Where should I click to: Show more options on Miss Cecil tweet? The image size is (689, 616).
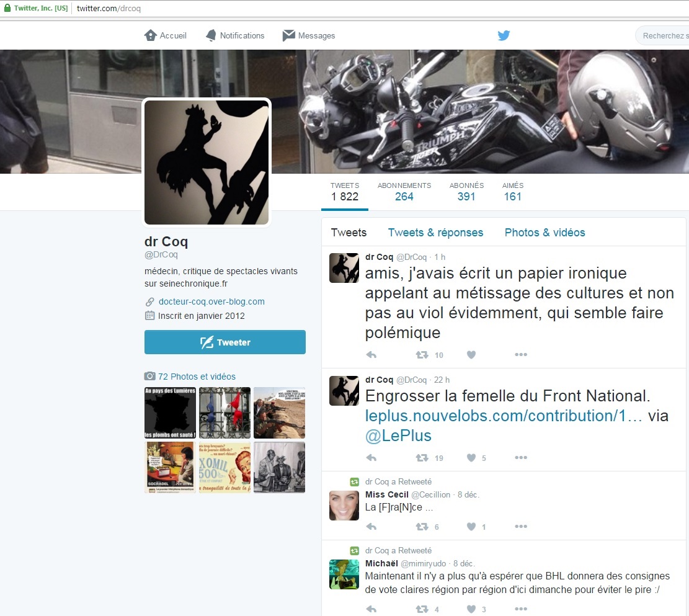[x=521, y=527]
